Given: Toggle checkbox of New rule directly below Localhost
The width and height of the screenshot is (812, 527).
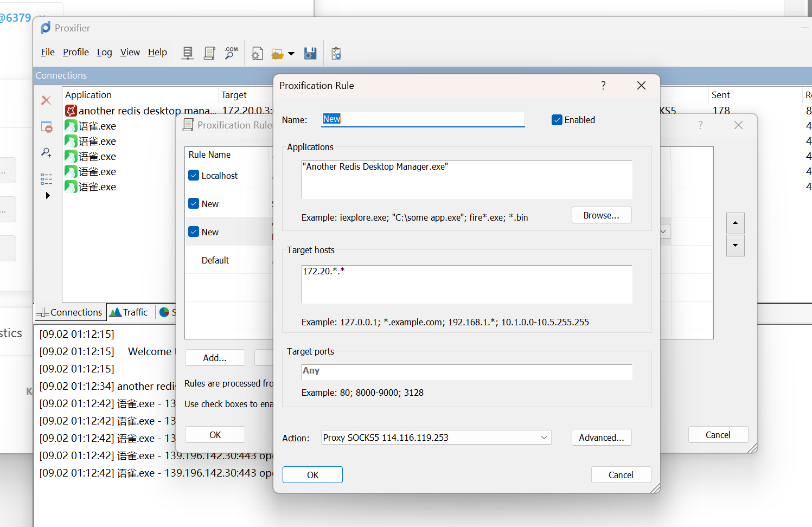Looking at the screenshot, I should pos(194,203).
